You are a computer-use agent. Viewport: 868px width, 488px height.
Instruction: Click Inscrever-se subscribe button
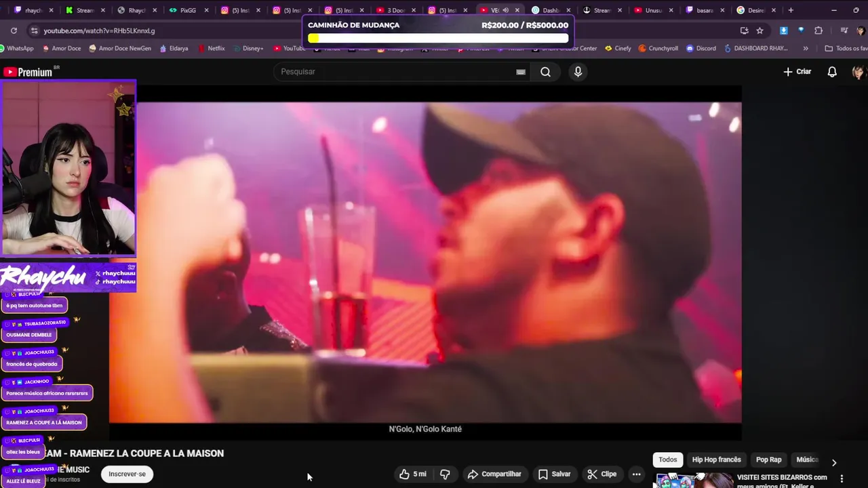click(x=127, y=474)
